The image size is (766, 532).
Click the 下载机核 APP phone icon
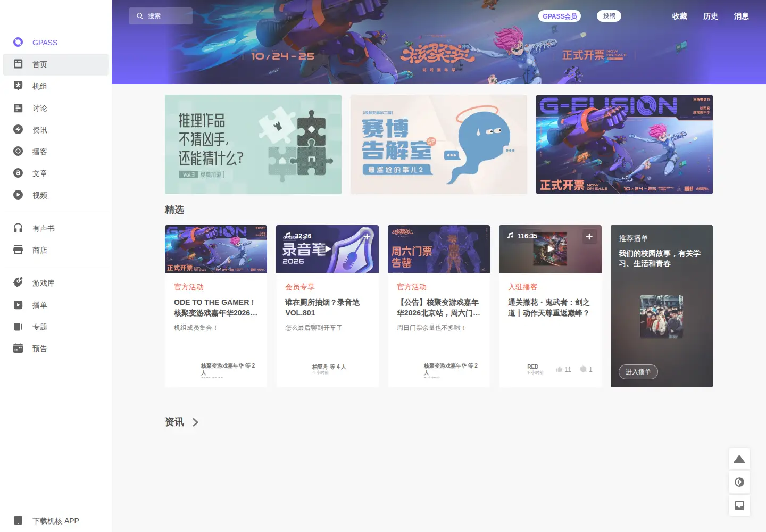tap(18, 520)
